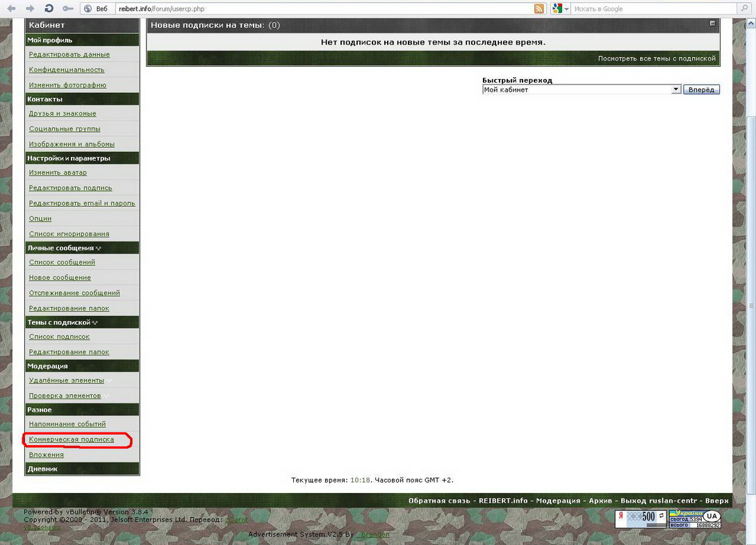Screen dimensions: 756x545
Task: Click the arrow beside 'Темы с подпиской' header
Action: click(95, 323)
